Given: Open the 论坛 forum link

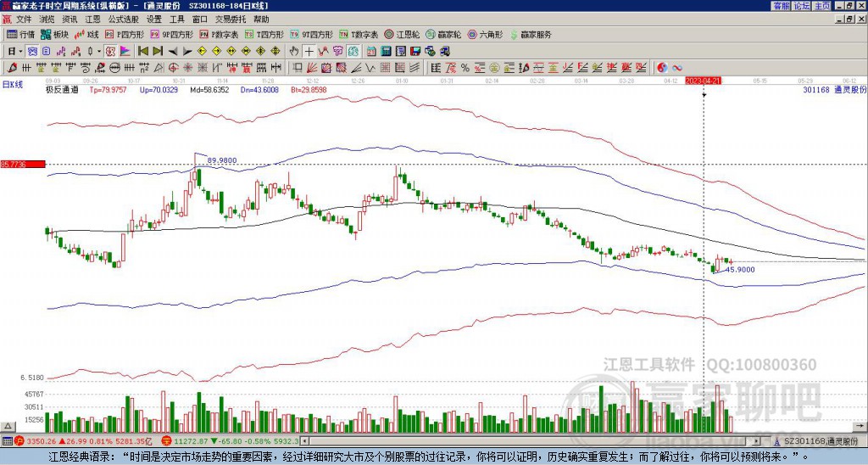Looking at the screenshot, I should pos(802,6).
